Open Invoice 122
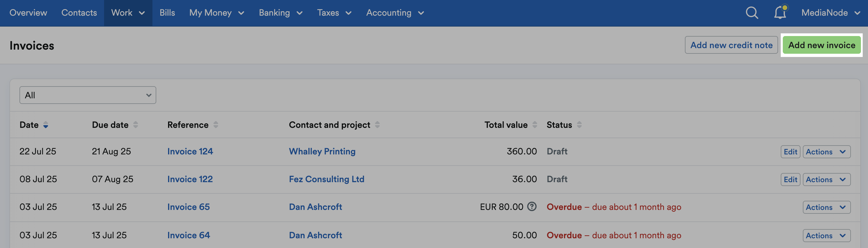The image size is (868, 248). [x=190, y=179]
